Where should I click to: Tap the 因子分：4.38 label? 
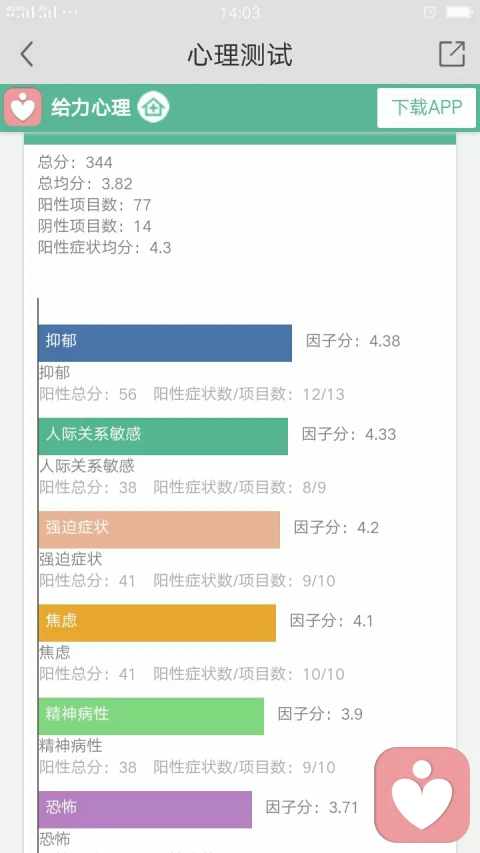coord(353,341)
